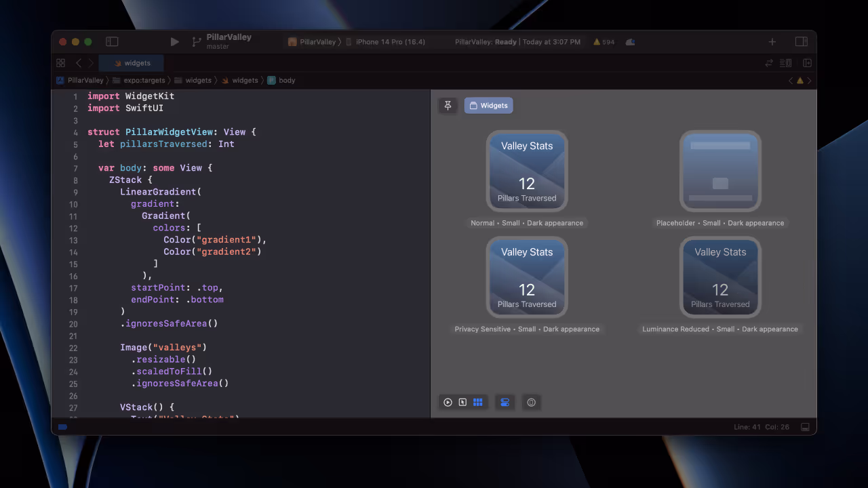Jump to the next issue

[808, 80]
